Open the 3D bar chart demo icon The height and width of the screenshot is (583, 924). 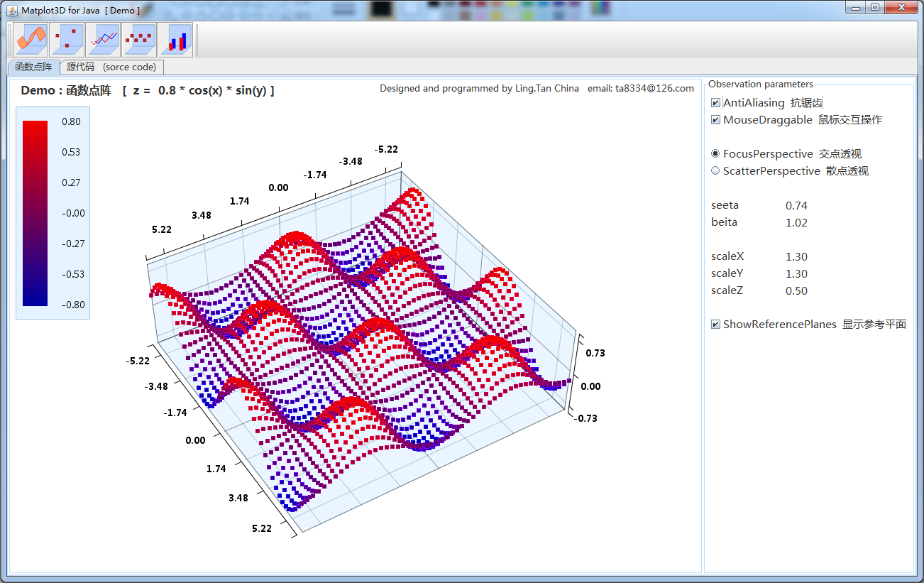[x=176, y=40]
